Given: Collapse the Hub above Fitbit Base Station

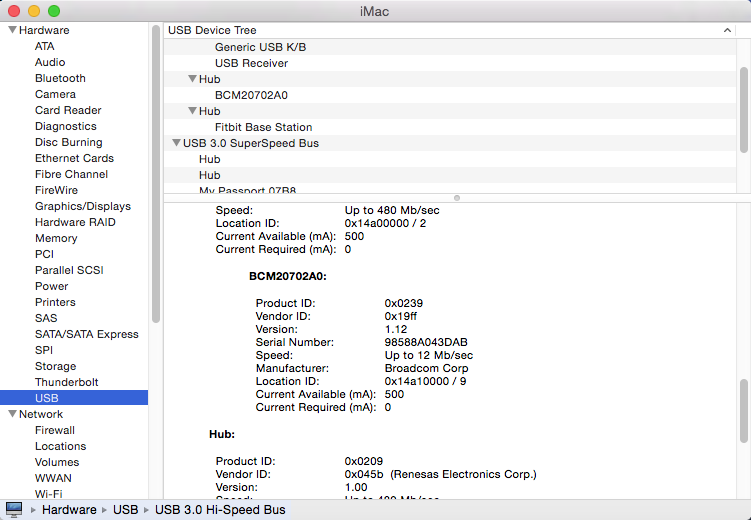Looking at the screenshot, I should (193, 111).
